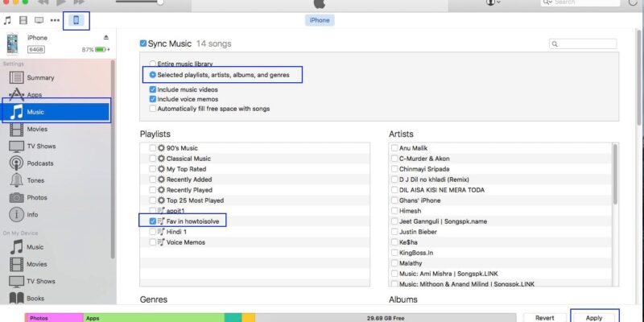Check the Ghans' iPhone artist entry
The height and width of the screenshot is (322, 644).
[x=394, y=200]
